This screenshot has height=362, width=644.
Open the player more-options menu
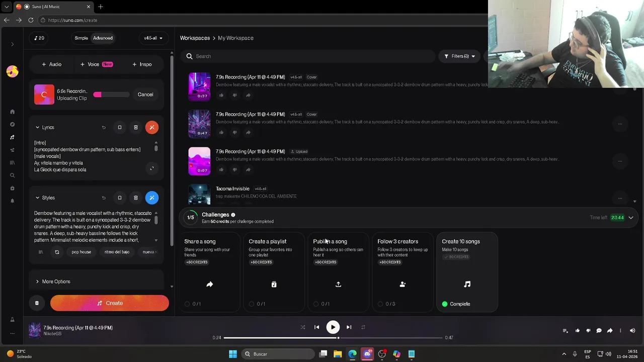(620, 331)
